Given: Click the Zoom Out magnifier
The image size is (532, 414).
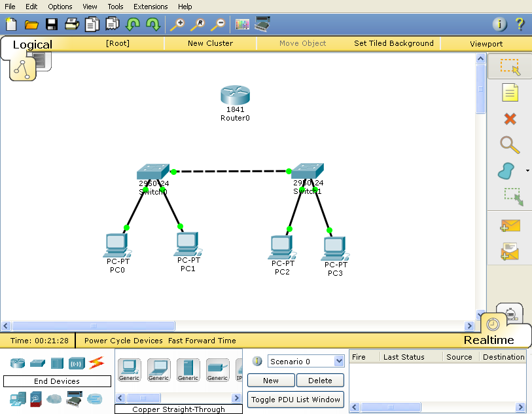Looking at the screenshot, I should (218, 25).
